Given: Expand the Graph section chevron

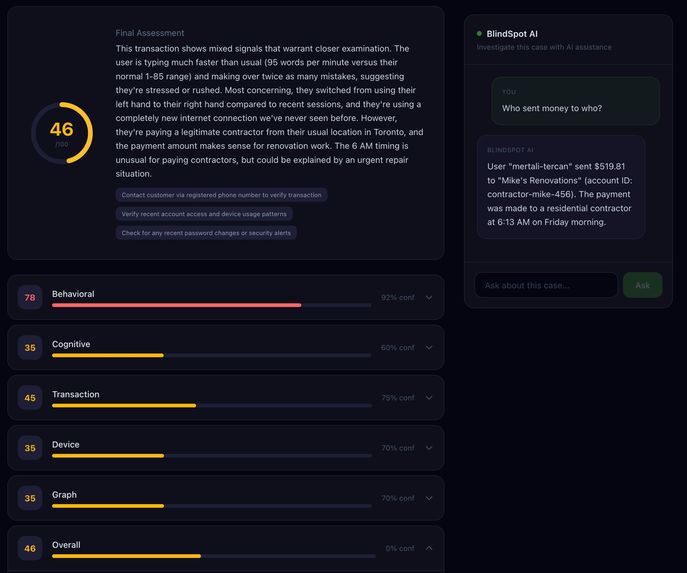Looking at the screenshot, I should click(429, 498).
